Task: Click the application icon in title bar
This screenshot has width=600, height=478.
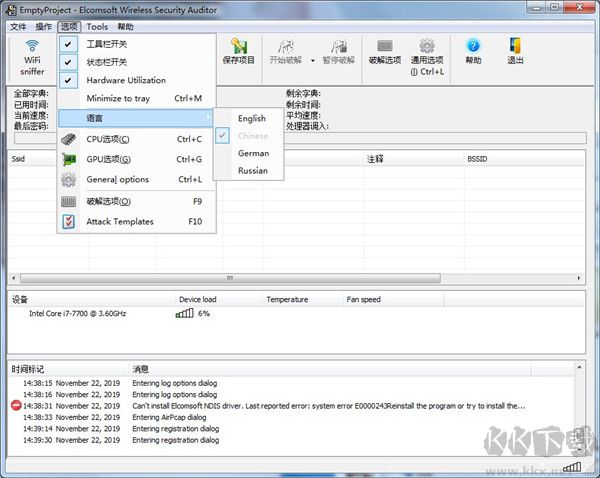Action: (11, 10)
